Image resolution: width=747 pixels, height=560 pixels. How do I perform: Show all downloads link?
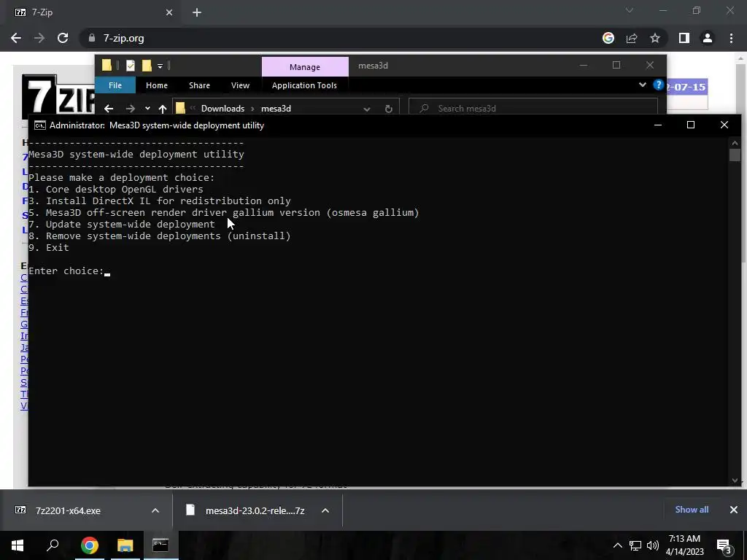tap(692, 510)
